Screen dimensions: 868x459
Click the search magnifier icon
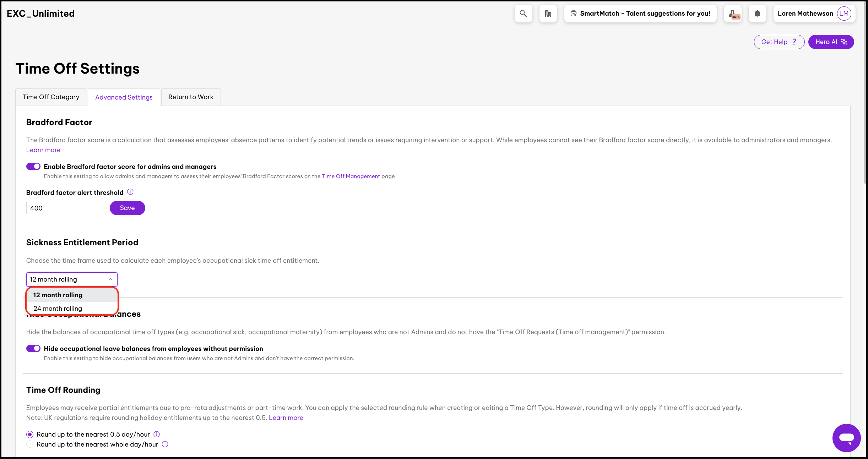coord(523,14)
